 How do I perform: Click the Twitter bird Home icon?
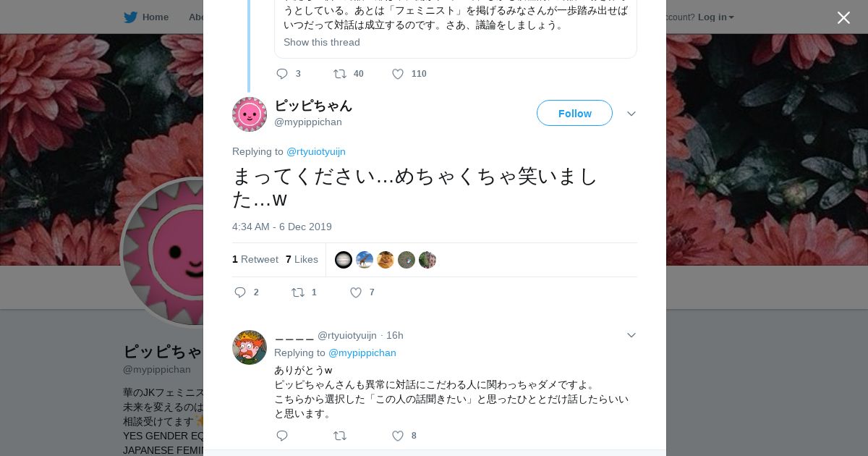click(x=130, y=17)
